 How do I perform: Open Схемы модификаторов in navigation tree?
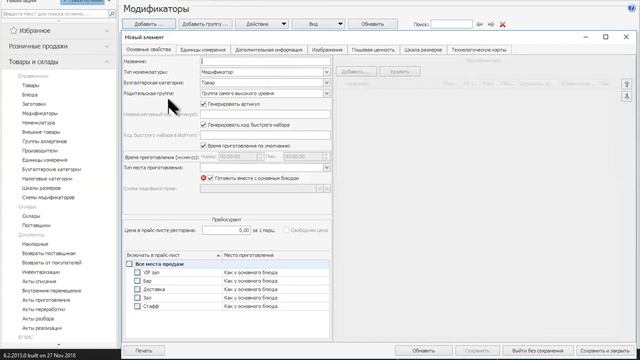(x=48, y=198)
